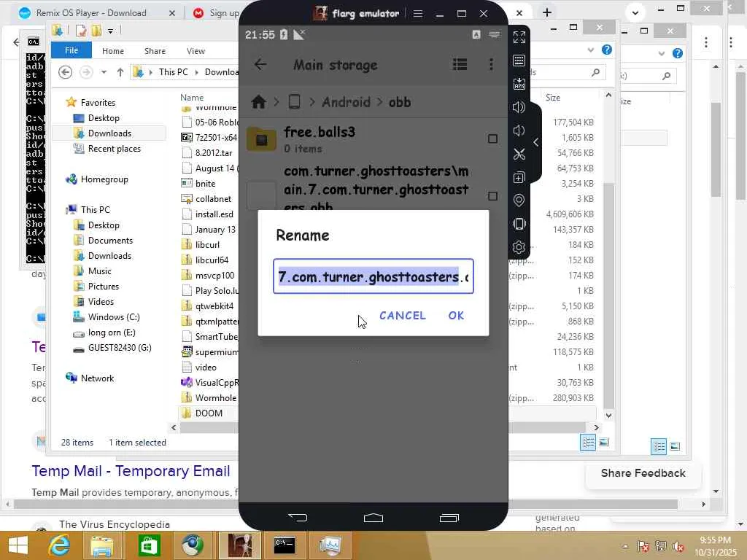
Task: Click the multi-instance plus icon
Action: (519, 177)
